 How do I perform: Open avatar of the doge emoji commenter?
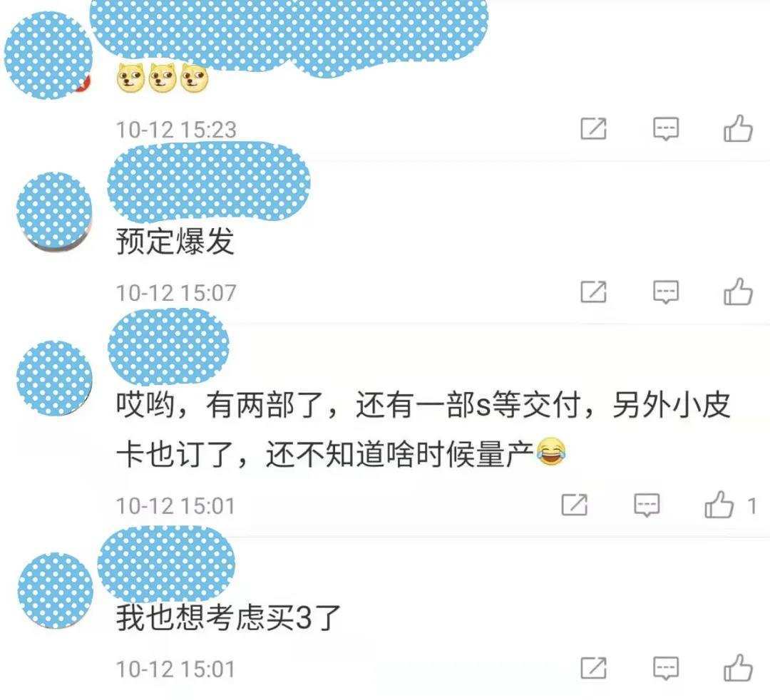(x=48, y=55)
